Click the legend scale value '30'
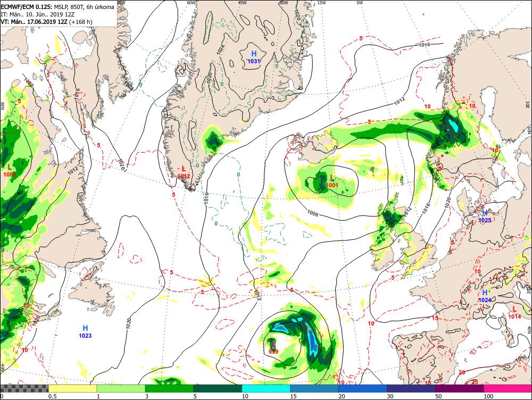532x400 pixels. (390, 396)
